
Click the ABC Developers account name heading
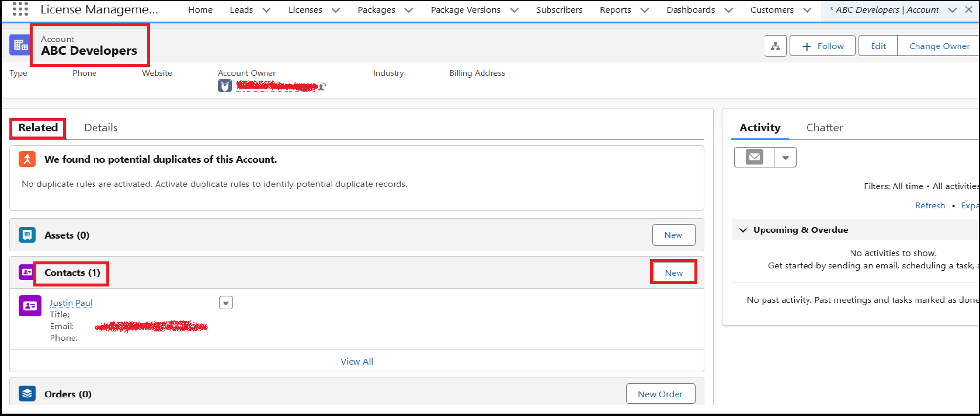pyautogui.click(x=89, y=51)
